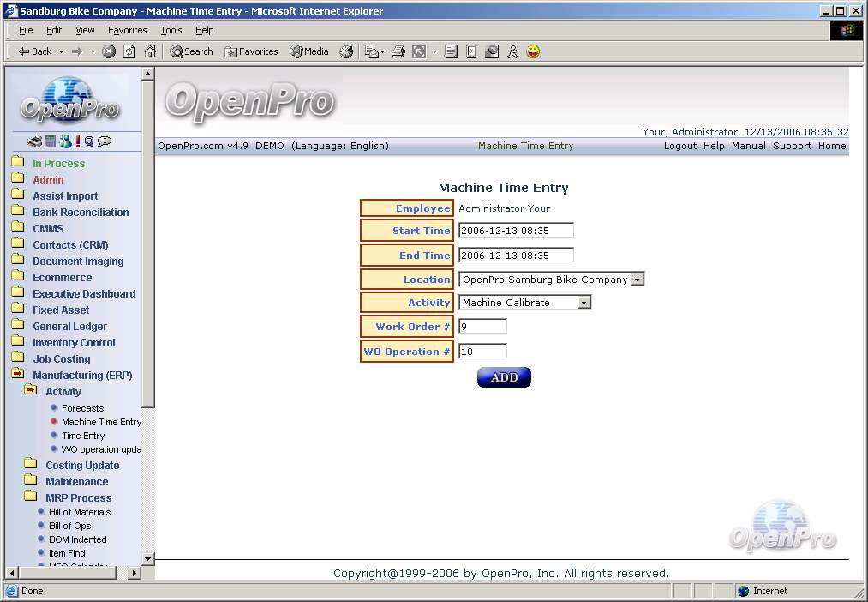Click the Logout link
The image size is (868, 602).
[x=679, y=146]
